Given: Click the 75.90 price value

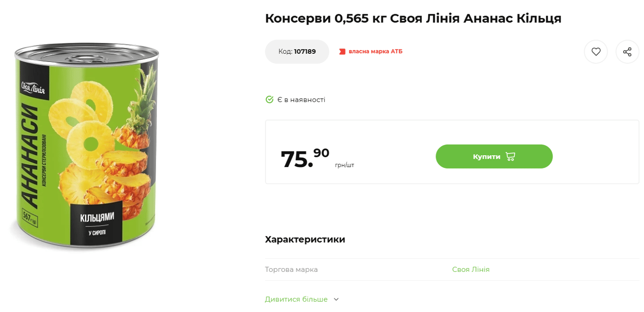Looking at the screenshot, I should point(305,158).
